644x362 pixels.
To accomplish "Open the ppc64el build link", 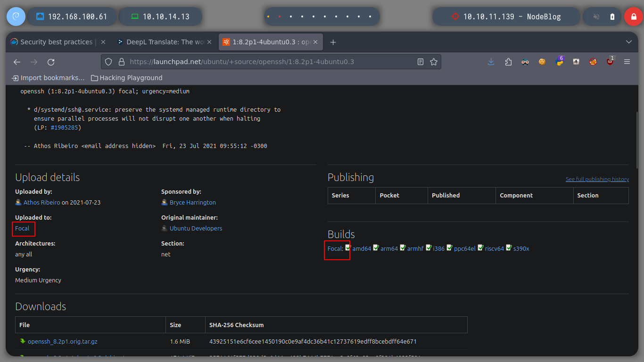I will point(465,248).
